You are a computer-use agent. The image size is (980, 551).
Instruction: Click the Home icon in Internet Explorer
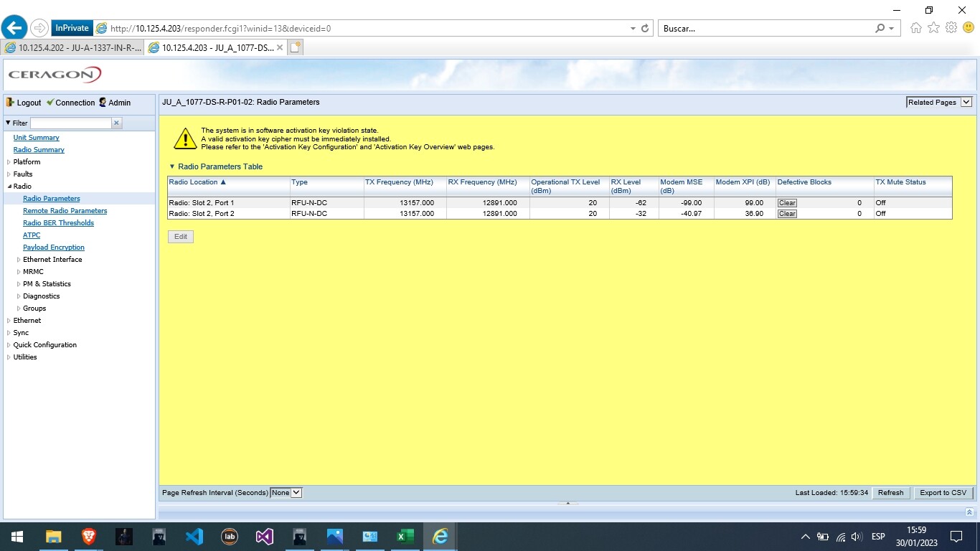click(915, 27)
